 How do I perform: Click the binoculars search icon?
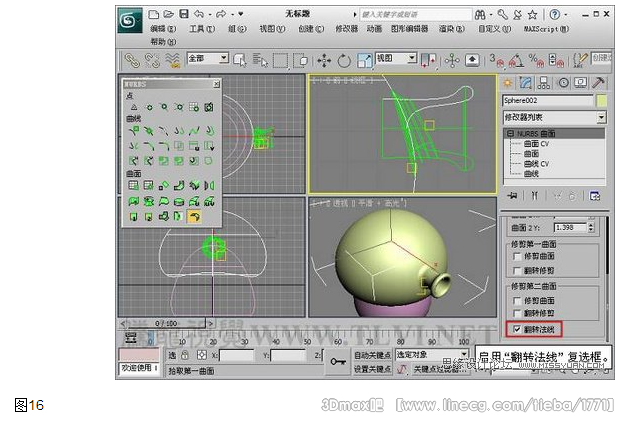pos(480,15)
